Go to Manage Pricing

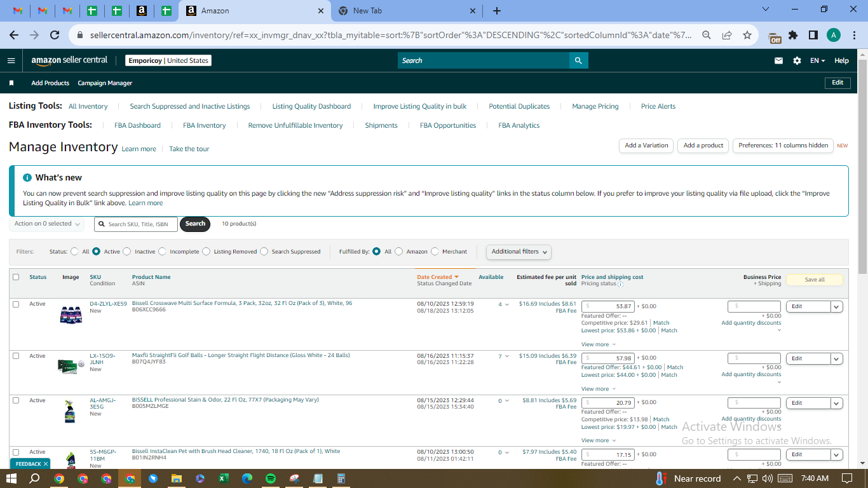pos(595,106)
